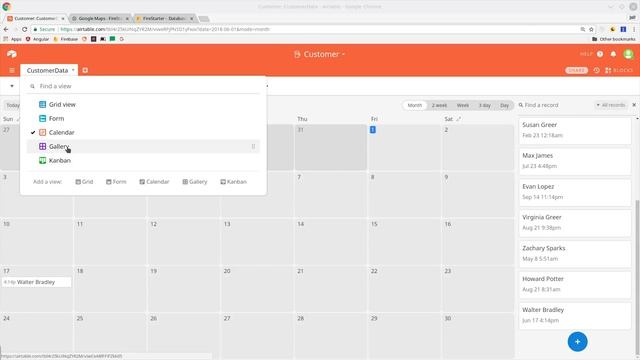Switch calendar to Week mode
Image resolution: width=640 pixels, height=360 pixels.
tap(462, 105)
